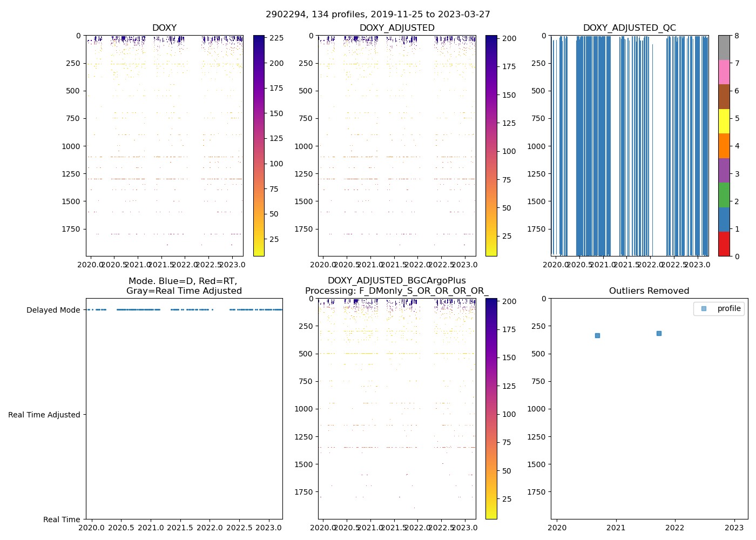Viewport: 756px width, 540px height.
Task: Click the square marker in the profile legend
Action: (703, 308)
